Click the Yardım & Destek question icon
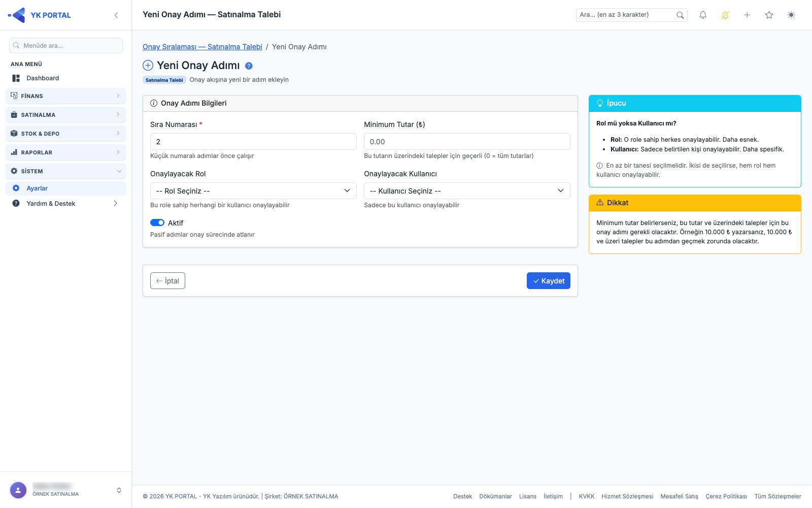The image size is (812, 508). [16, 203]
